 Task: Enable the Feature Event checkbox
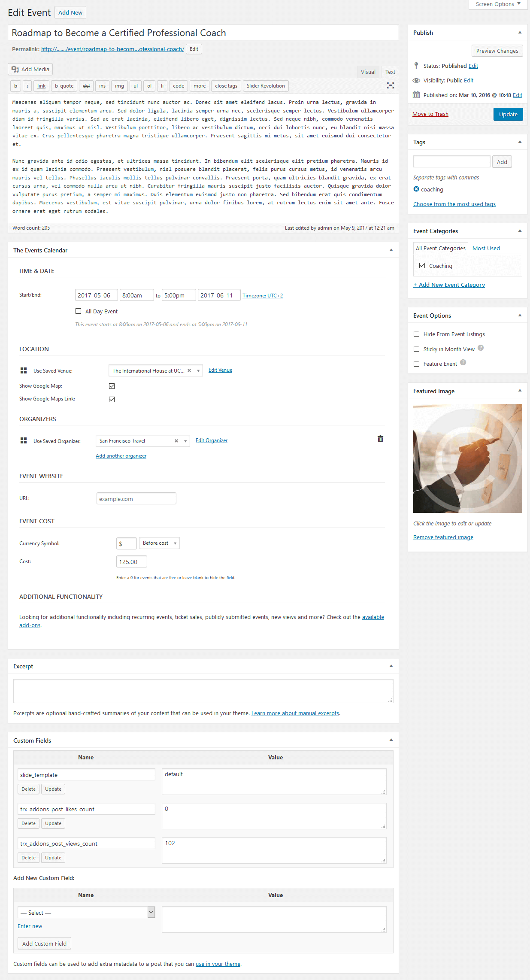[416, 364]
